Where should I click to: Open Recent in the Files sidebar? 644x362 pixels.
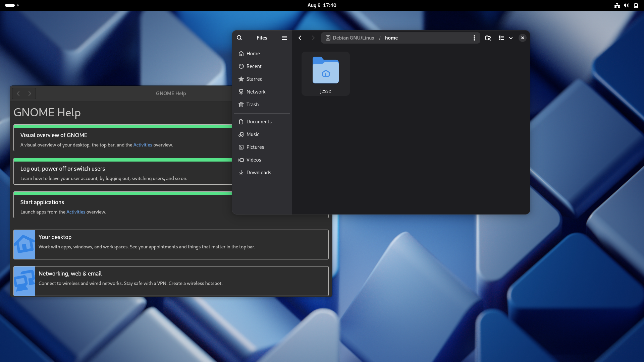click(262, 66)
